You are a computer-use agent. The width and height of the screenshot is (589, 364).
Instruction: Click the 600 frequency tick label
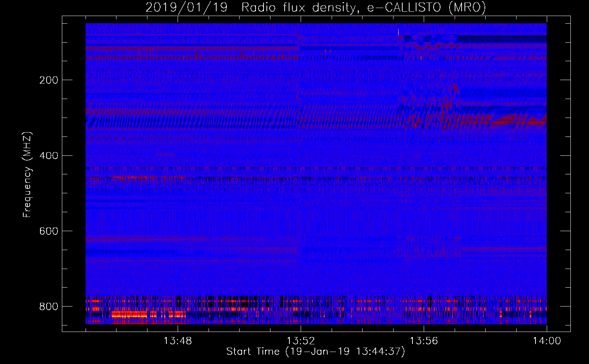coord(48,231)
